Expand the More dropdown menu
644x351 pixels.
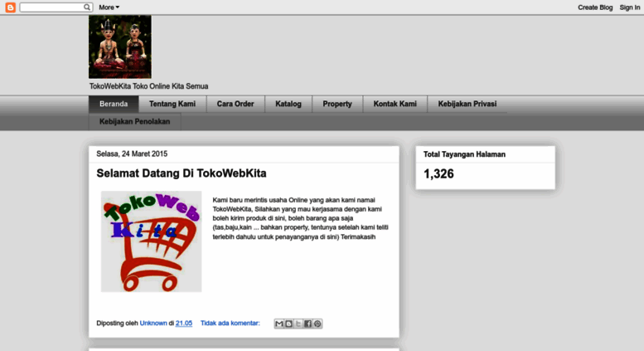pos(109,7)
